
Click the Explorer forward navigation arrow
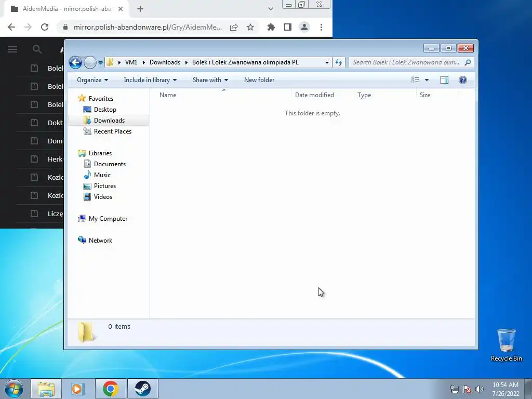pos(90,62)
